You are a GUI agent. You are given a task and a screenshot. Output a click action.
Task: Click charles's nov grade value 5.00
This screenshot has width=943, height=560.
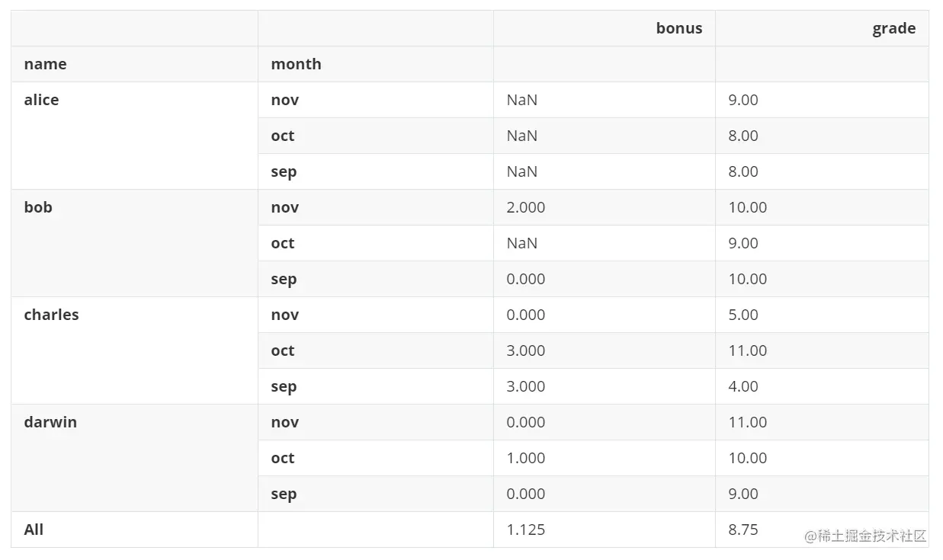(x=743, y=315)
